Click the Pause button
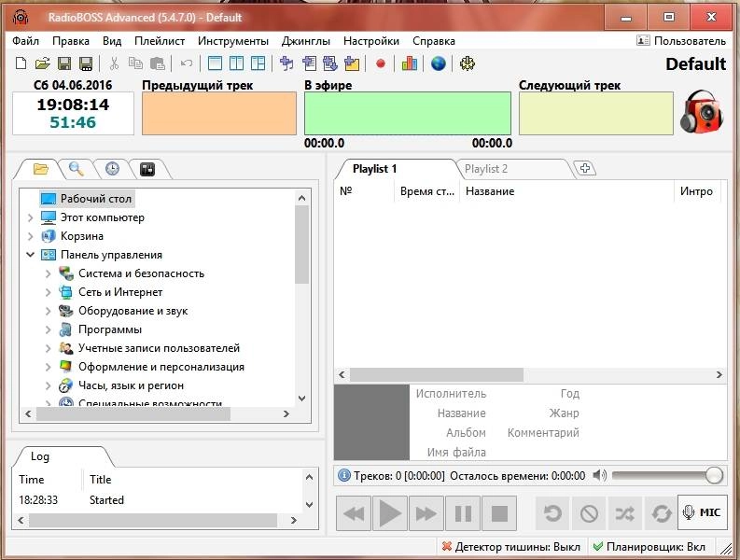 [x=463, y=513]
